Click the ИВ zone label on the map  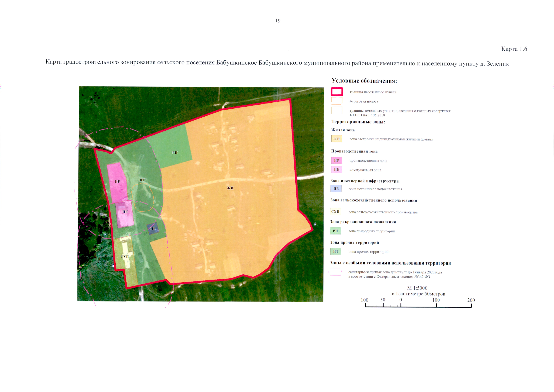pyautogui.click(x=153, y=229)
